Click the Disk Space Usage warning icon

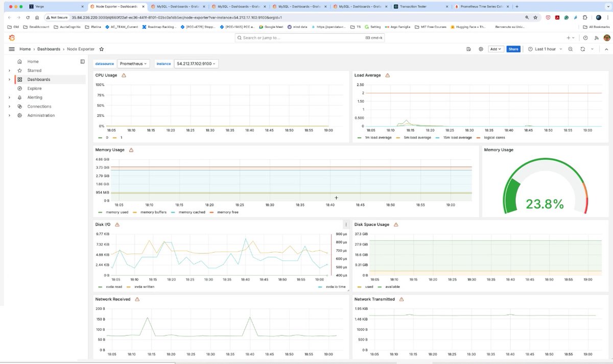(x=396, y=225)
